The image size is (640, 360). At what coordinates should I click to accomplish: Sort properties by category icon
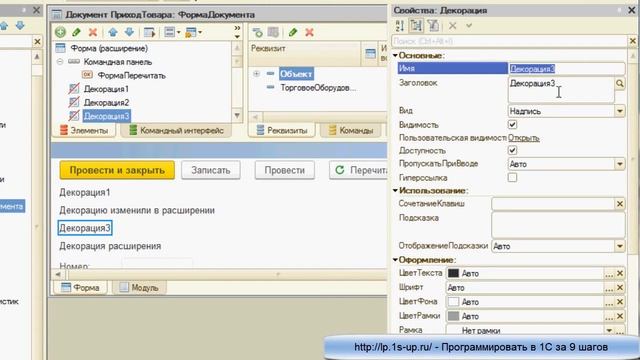[x=416, y=26]
